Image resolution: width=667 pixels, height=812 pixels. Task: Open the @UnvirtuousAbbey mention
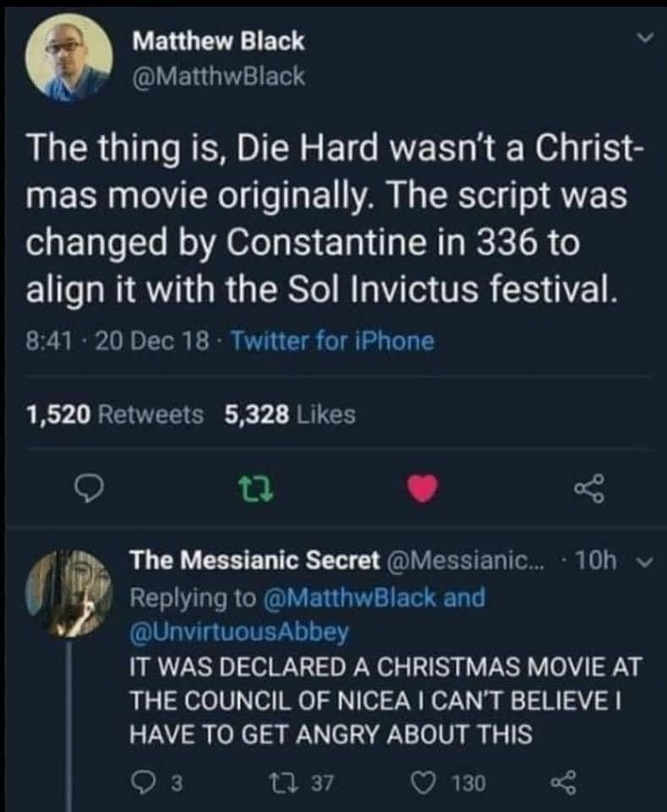point(238,629)
